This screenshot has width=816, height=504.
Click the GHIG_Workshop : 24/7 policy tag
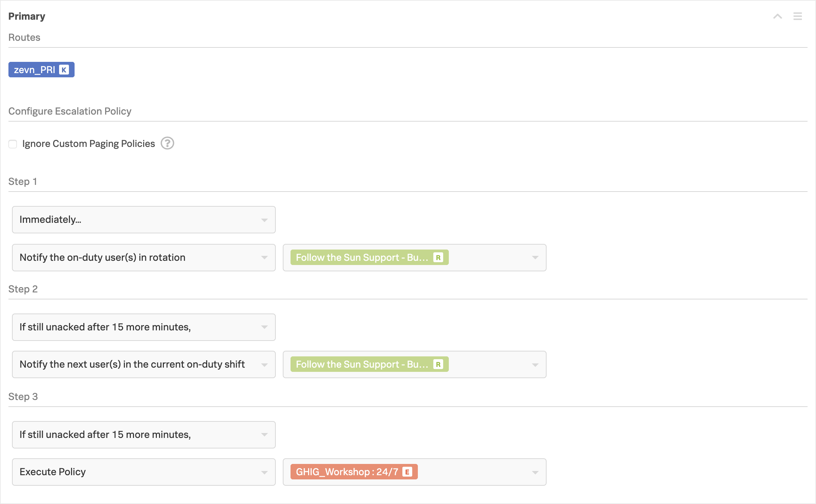347,472
